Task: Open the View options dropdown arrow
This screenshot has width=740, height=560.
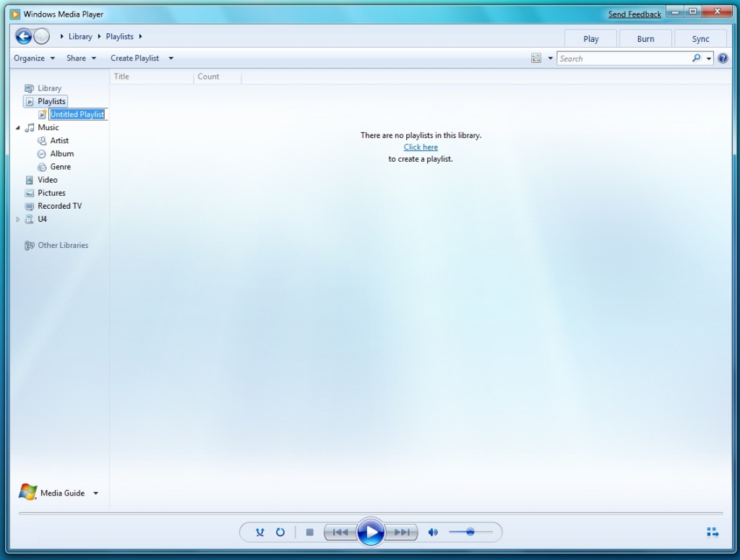Action: click(x=550, y=58)
